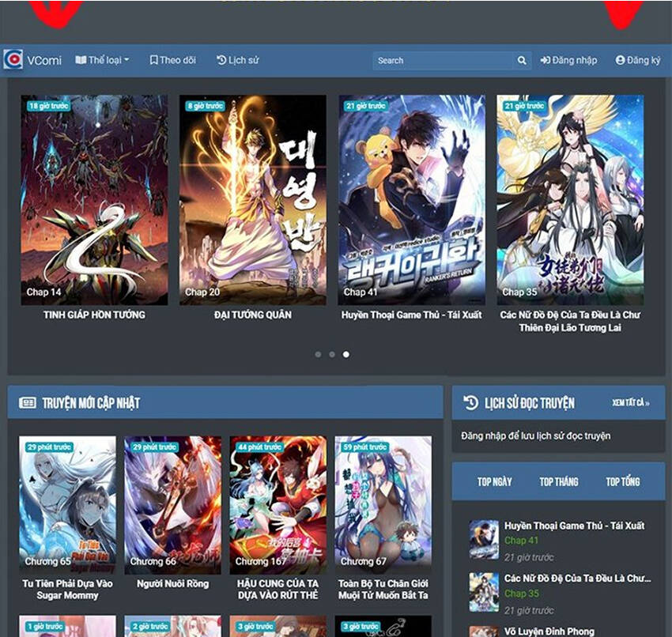Click the history clock icon in sidebar header
This screenshot has width=672, height=637.
coord(470,402)
